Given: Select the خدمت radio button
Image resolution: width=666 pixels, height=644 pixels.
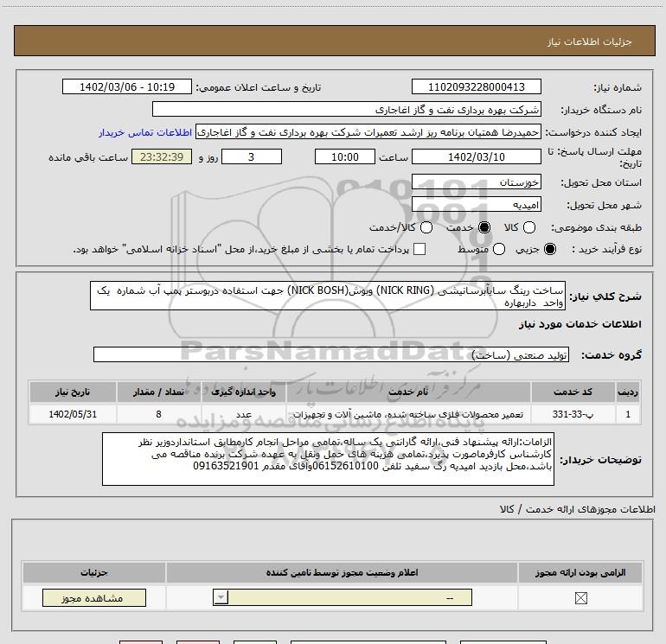Looking at the screenshot, I should [x=484, y=227].
